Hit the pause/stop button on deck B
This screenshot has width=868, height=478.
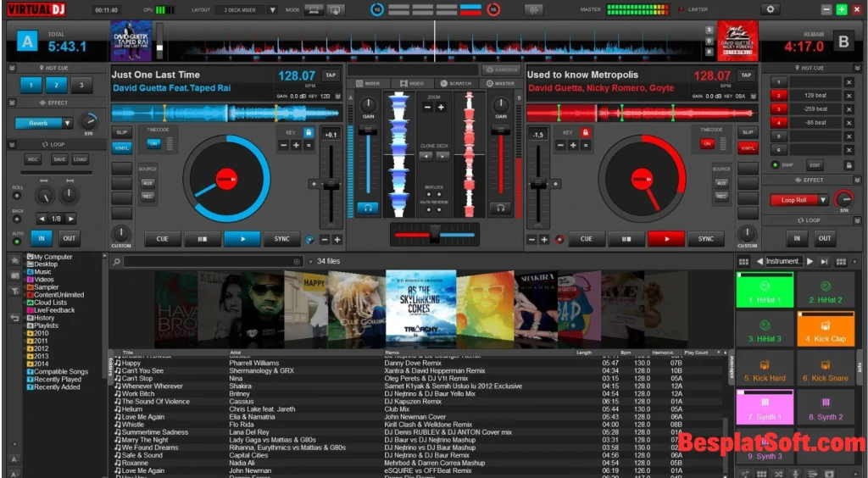626,239
